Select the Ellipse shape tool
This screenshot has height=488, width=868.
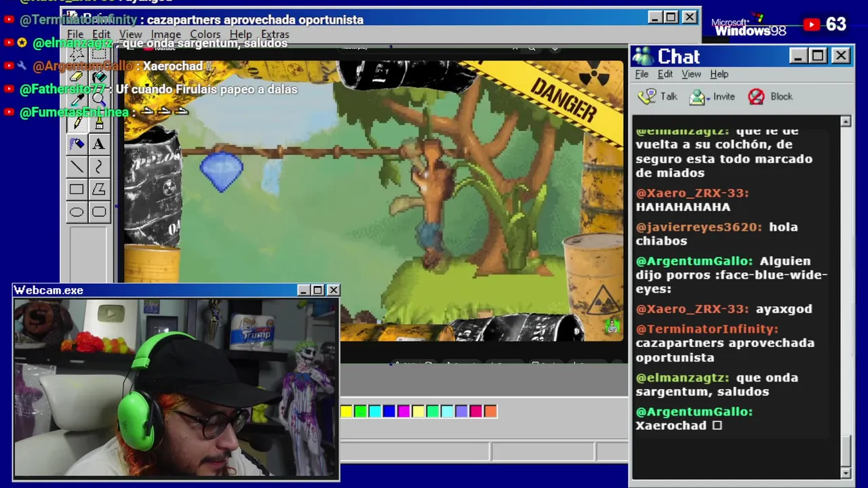(77, 212)
